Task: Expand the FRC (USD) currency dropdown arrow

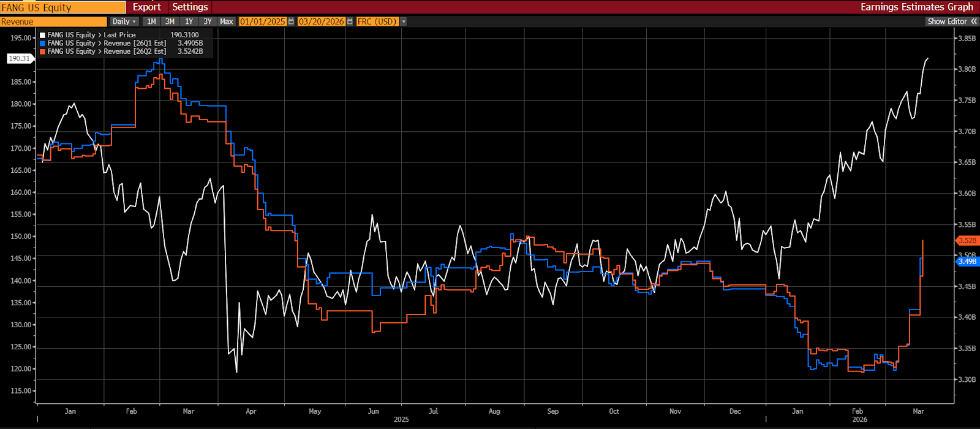Action: tap(404, 21)
